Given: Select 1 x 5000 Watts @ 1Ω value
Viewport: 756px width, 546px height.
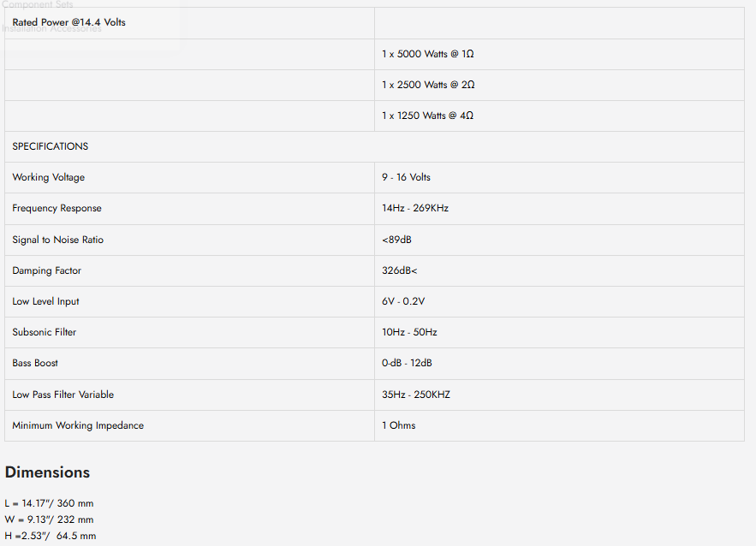Looking at the screenshot, I should pos(428,54).
